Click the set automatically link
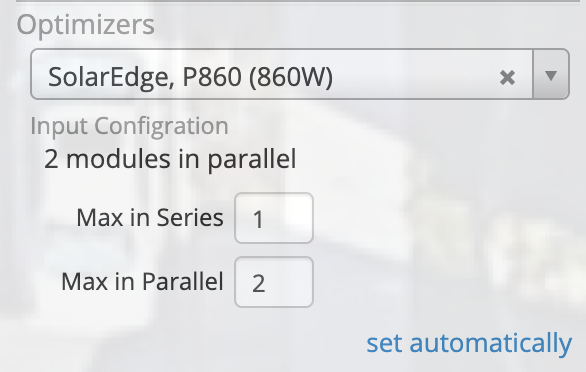The image size is (586, 372). 469,343
